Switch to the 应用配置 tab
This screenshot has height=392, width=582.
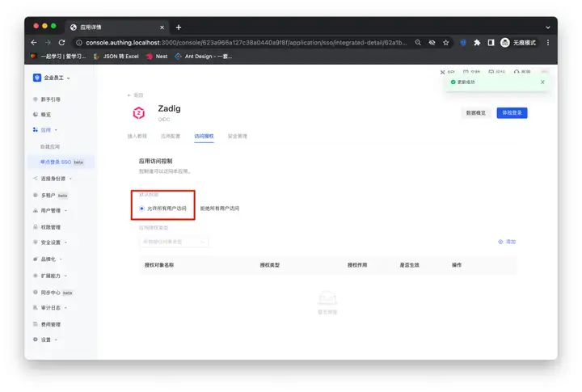pos(171,137)
